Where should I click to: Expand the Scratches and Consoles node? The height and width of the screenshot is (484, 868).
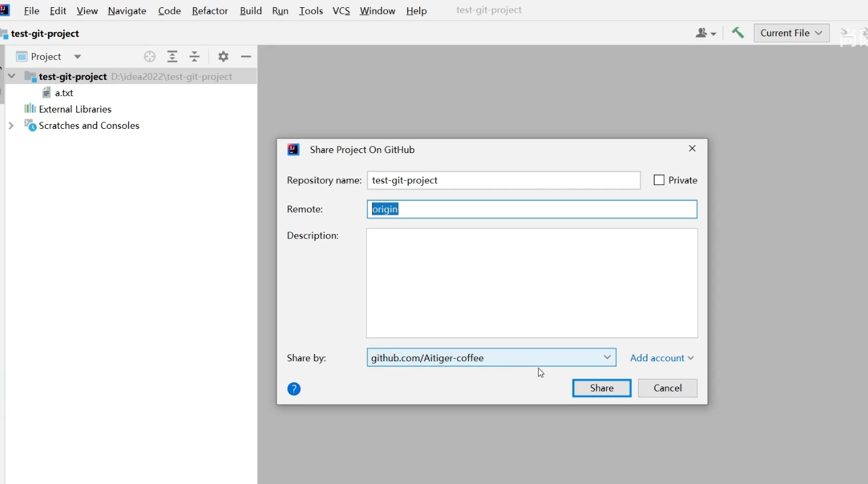click(11, 125)
